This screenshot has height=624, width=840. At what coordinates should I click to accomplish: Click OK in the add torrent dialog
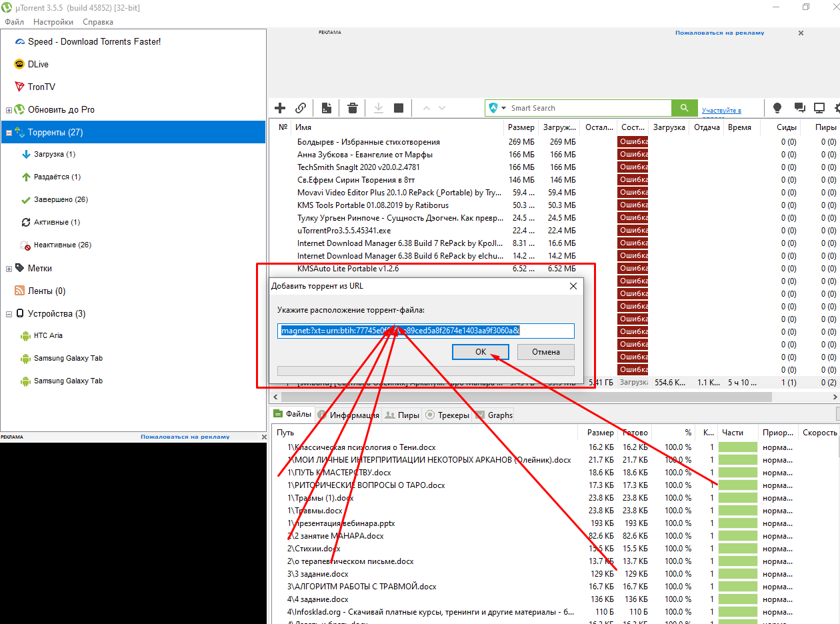tap(481, 352)
